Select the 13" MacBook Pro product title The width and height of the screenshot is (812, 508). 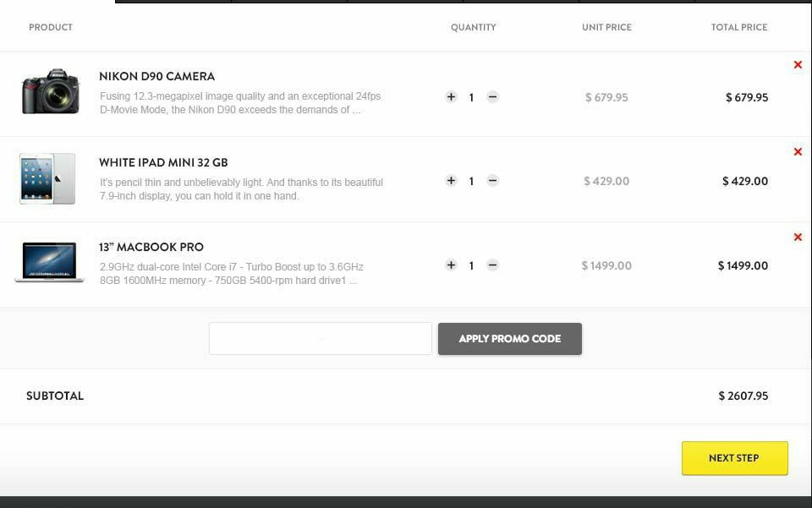point(151,247)
